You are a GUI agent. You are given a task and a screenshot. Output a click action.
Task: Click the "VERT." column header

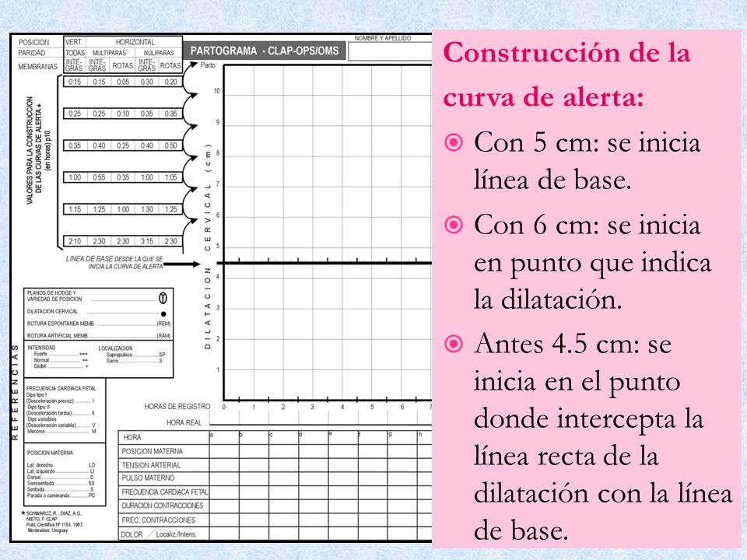[x=74, y=42]
